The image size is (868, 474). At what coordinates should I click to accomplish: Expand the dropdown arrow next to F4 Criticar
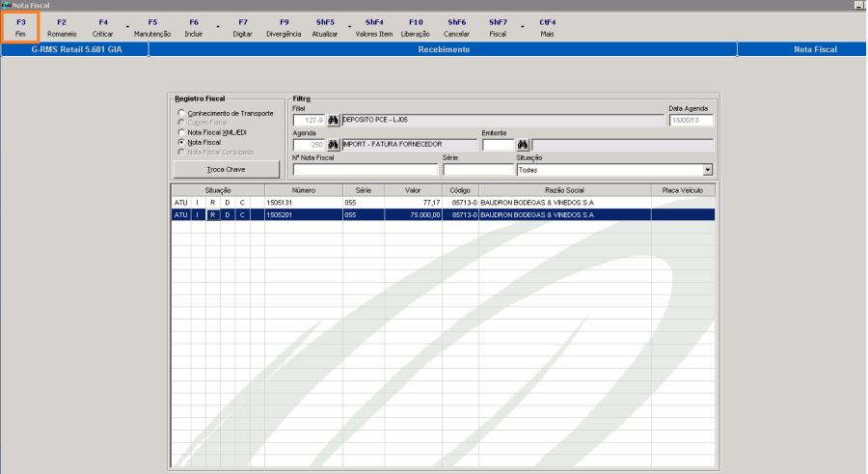click(x=127, y=27)
